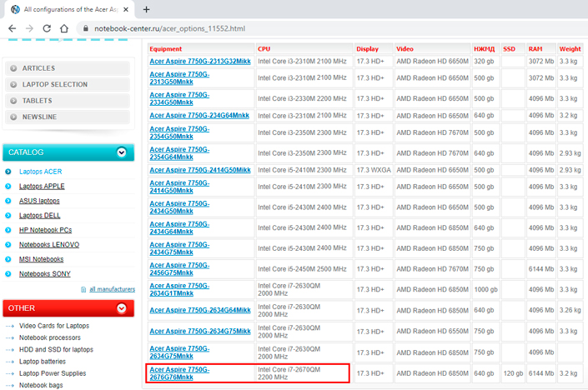Open Video Cards for Laptops
Screen dimensions: 588x390
pos(54,326)
